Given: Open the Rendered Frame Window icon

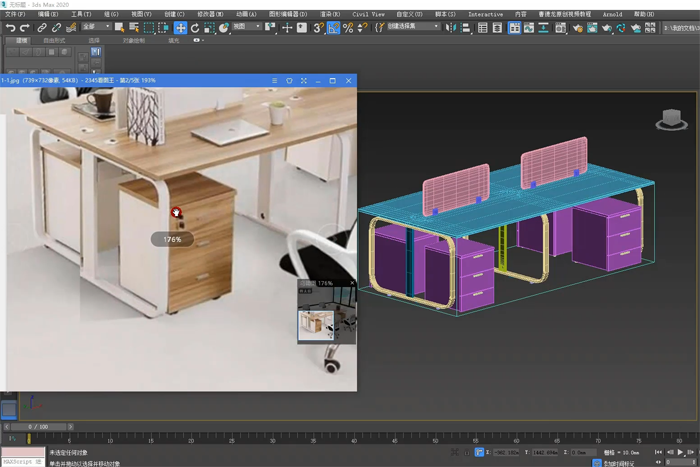Looking at the screenshot, I should point(592,28).
